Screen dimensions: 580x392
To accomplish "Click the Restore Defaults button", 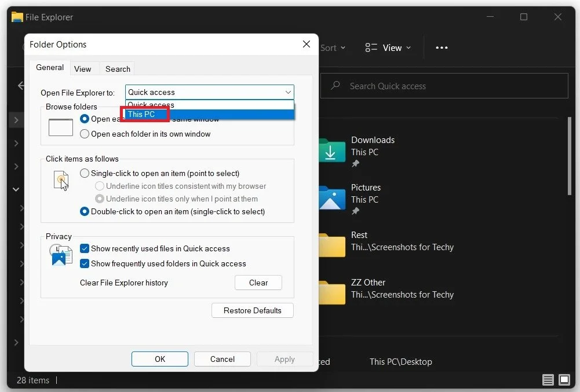I will coord(252,310).
